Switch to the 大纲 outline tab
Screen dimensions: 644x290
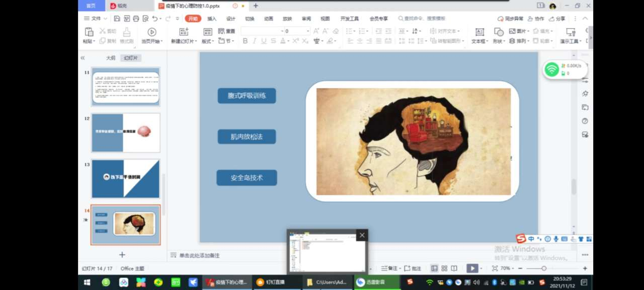[111, 58]
